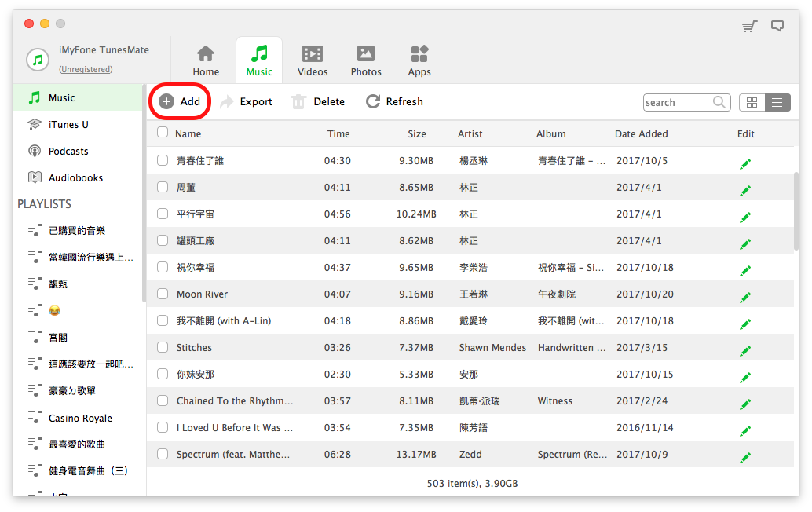Image resolution: width=812 pixels, height=512 pixels.
Task: Edit the Stitches track with pencil icon
Action: 745,350
